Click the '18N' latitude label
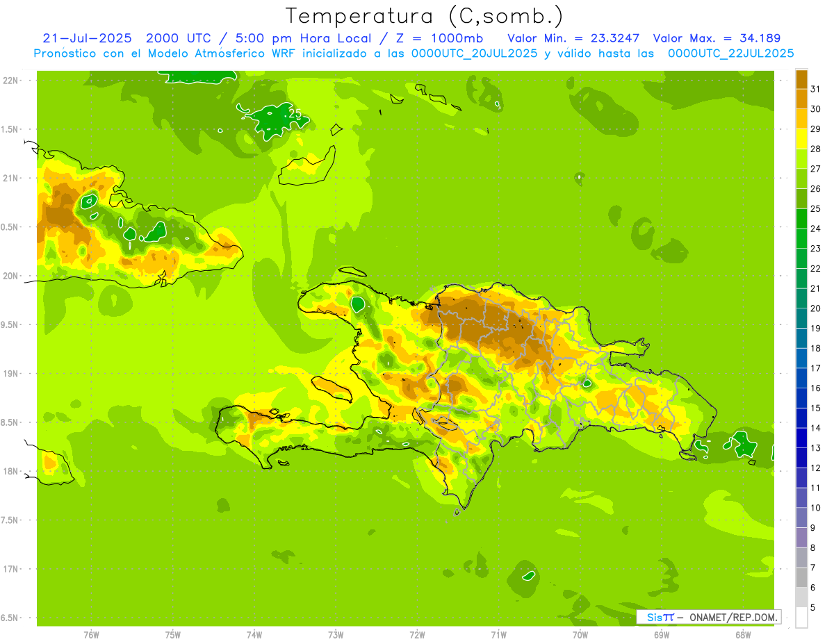The image size is (834, 644). click(x=10, y=471)
